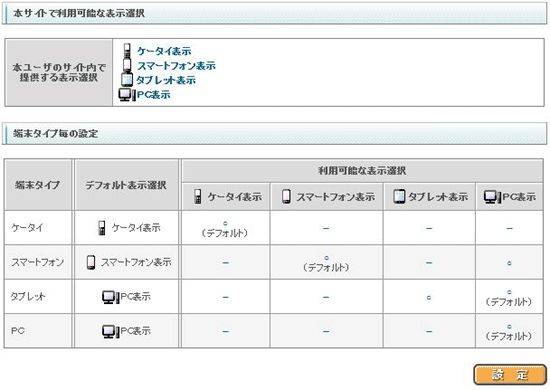The image size is (550, 390).
Task: Click the monitor icon beside top PC表示 link
Action: click(127, 95)
